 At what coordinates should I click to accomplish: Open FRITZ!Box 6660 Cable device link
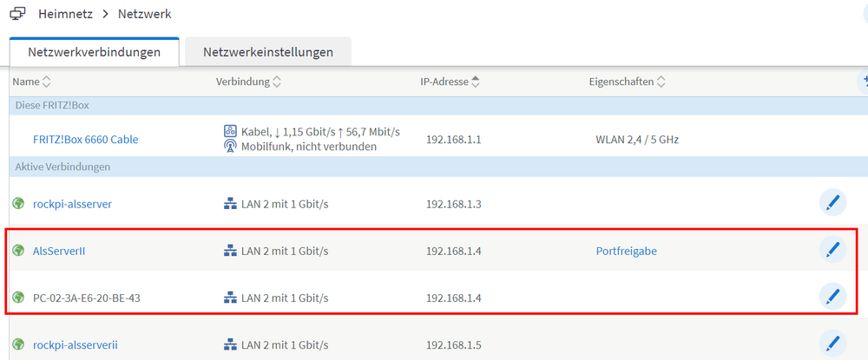coord(85,140)
